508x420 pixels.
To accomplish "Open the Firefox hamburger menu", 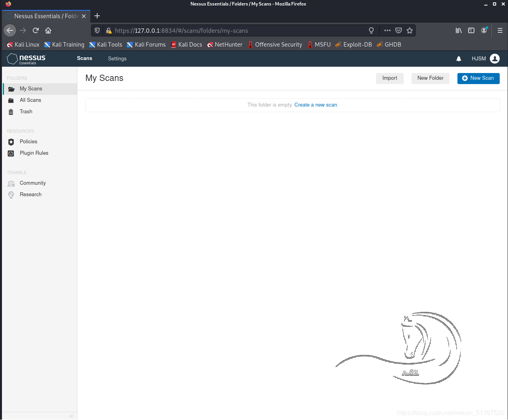I will tap(500, 30).
